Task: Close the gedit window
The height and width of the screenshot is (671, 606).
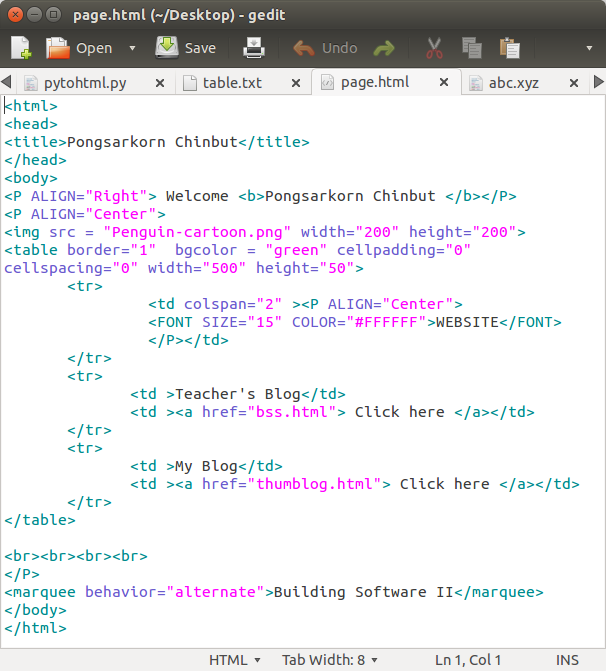Action: tap(15, 15)
